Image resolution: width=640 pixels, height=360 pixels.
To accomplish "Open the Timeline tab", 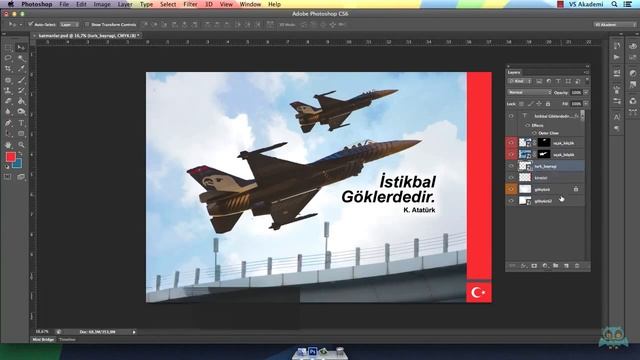I will tap(67, 340).
